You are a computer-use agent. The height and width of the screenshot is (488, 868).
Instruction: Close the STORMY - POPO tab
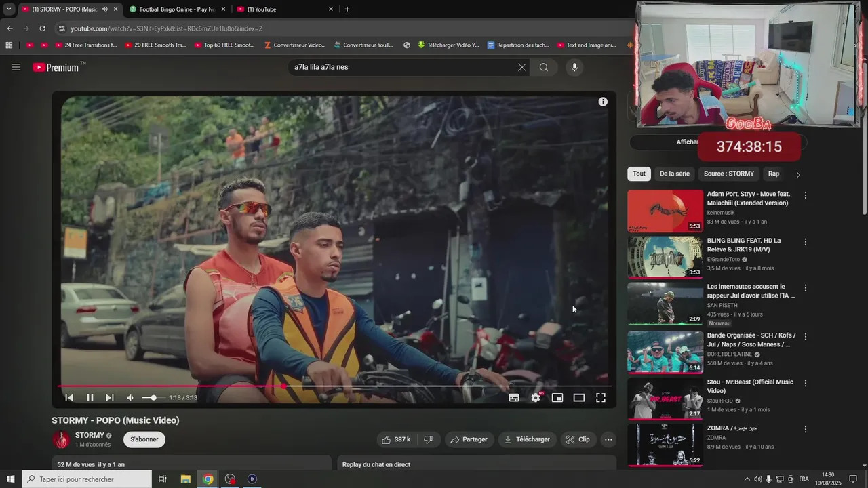point(115,9)
